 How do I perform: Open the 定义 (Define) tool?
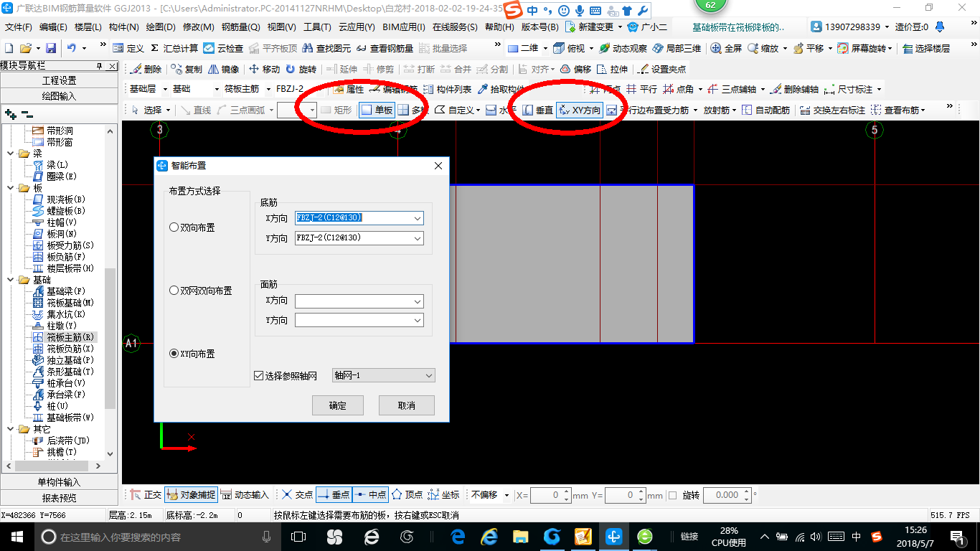coord(129,48)
